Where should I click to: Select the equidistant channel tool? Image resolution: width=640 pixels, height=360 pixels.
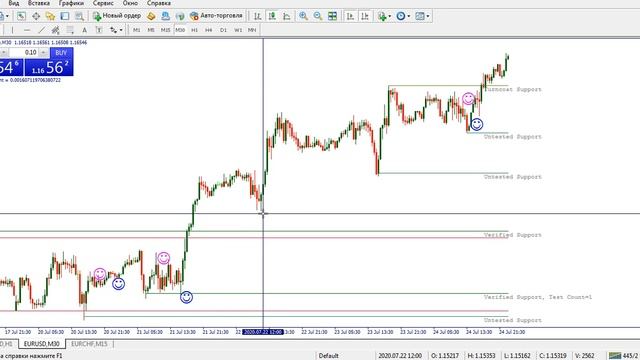pos(56,30)
